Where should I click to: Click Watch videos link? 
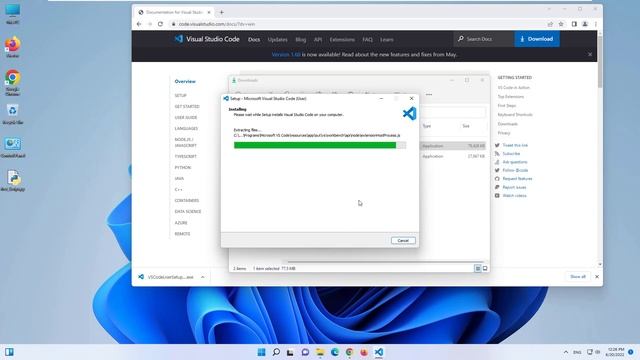tap(514, 196)
